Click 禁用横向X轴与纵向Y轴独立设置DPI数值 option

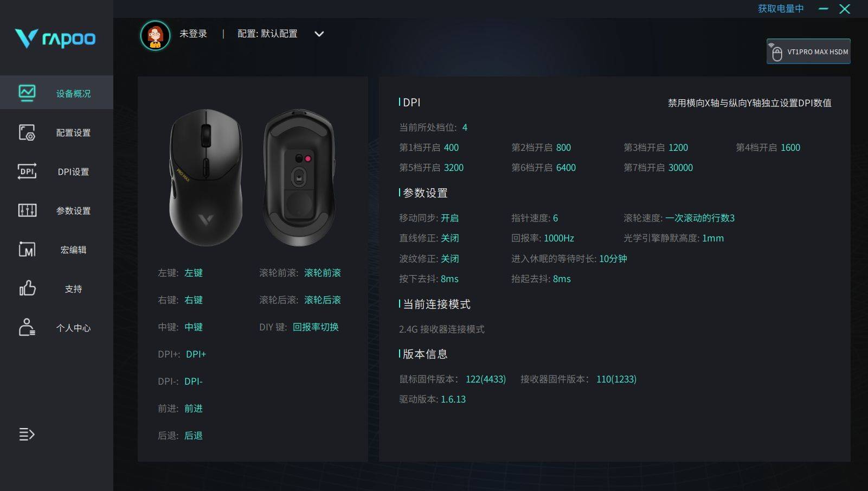tap(749, 103)
